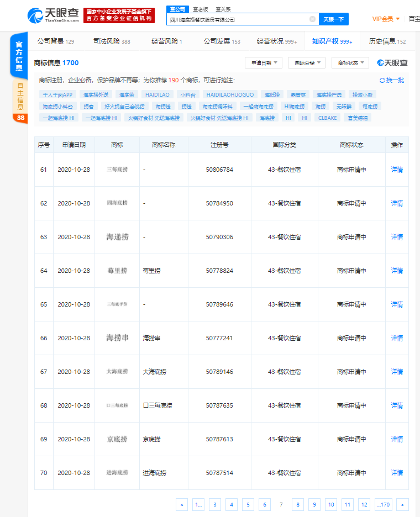The height and width of the screenshot is (517, 420).
Task: Expand the 商标状态 filter dropdown
Action: pos(350,63)
